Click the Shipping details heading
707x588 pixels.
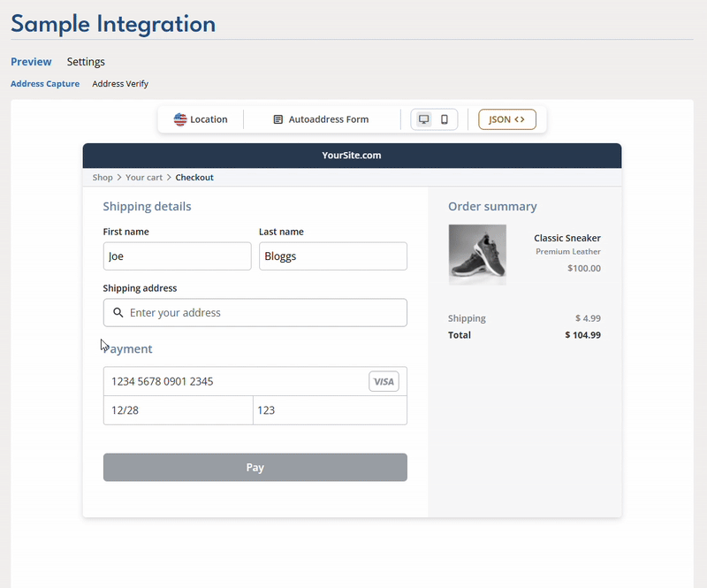coord(147,206)
